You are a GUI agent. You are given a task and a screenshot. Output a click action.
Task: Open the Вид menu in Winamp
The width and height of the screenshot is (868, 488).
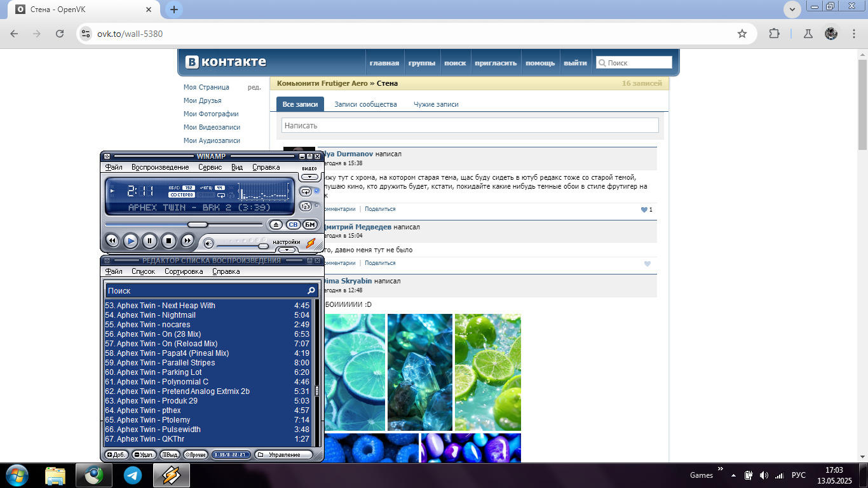coord(237,167)
